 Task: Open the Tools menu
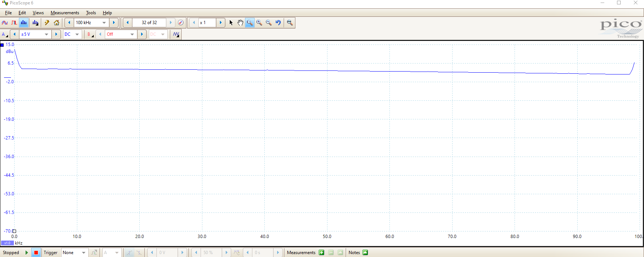tap(91, 13)
